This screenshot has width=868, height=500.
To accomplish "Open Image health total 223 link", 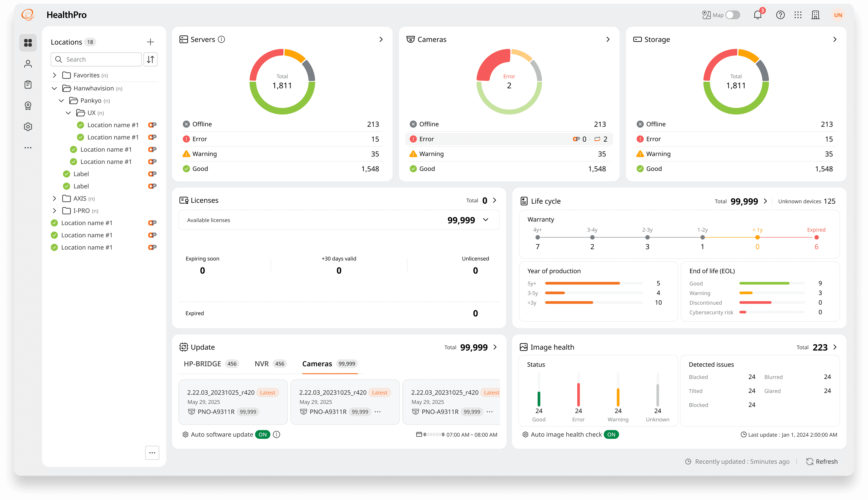I will tap(817, 347).
